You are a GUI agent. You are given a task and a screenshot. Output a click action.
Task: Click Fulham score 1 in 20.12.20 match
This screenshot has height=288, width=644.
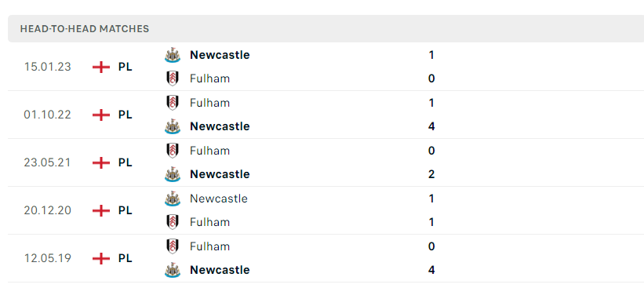(431, 222)
